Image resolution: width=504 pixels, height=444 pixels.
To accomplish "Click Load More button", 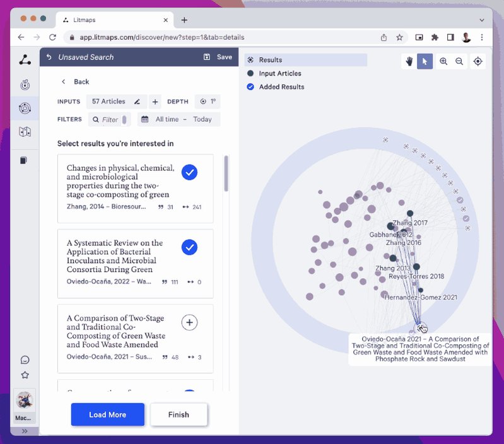I will click(108, 414).
